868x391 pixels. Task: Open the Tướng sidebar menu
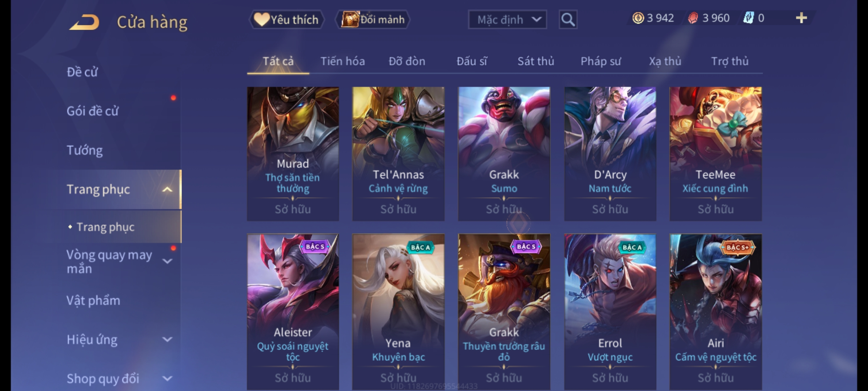pos(85,150)
